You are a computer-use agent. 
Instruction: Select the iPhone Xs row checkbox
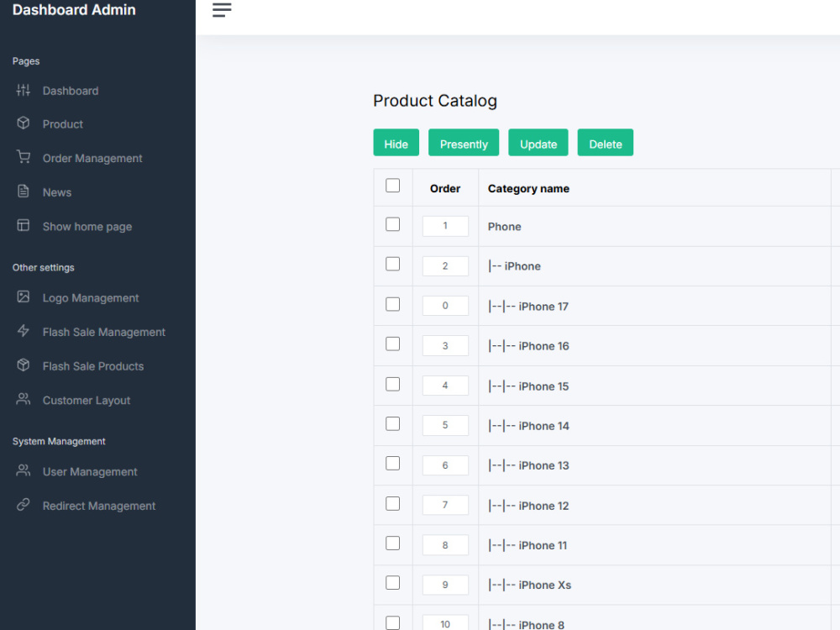[392, 582]
